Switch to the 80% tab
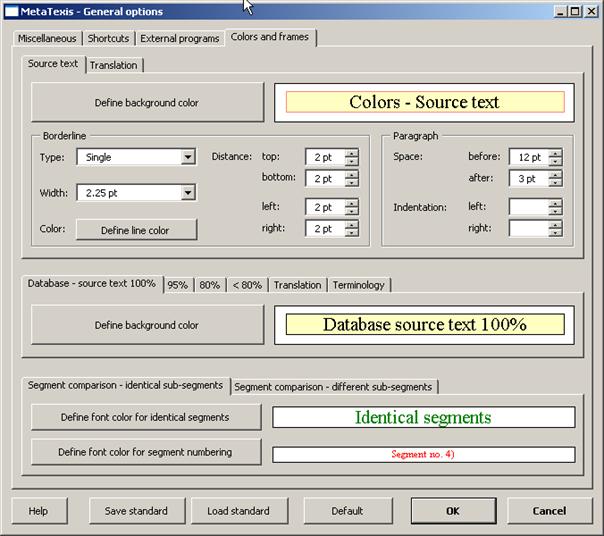Screen dimensions: 604x536 [x=210, y=285]
